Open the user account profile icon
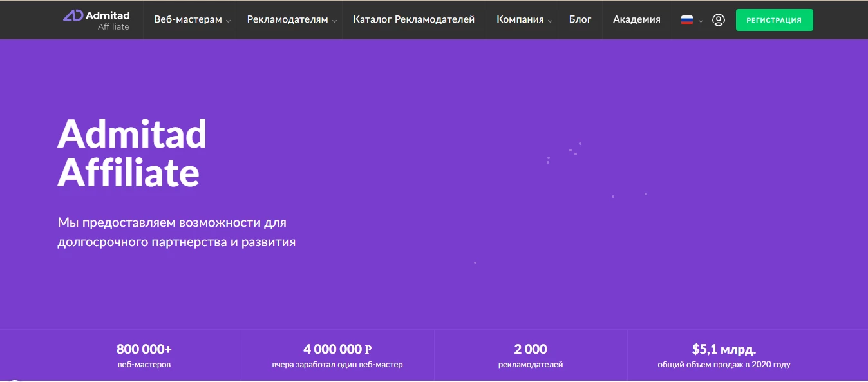This screenshot has width=868, height=382. coord(719,20)
